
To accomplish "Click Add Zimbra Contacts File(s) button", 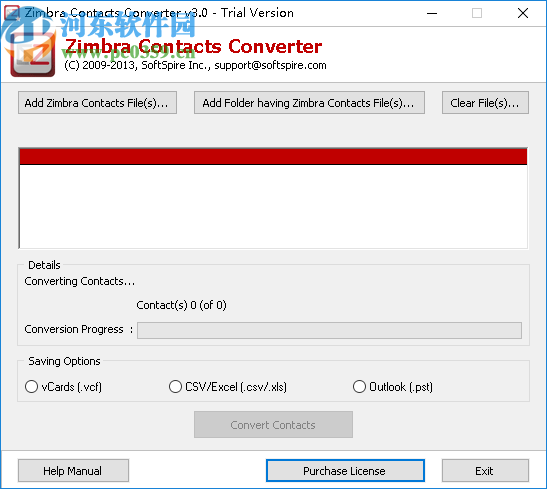I will (97, 103).
